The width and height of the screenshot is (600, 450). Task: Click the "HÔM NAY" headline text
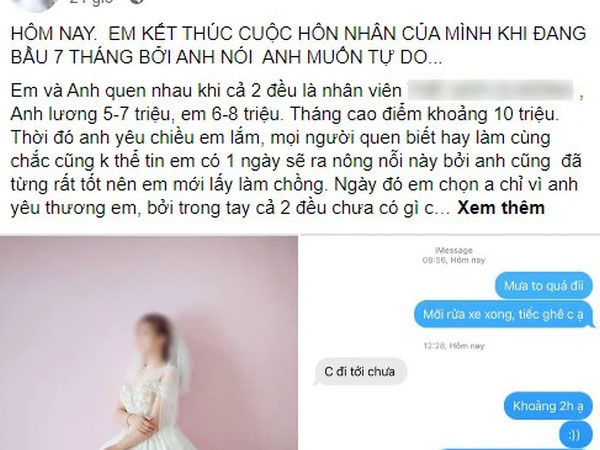[52, 34]
